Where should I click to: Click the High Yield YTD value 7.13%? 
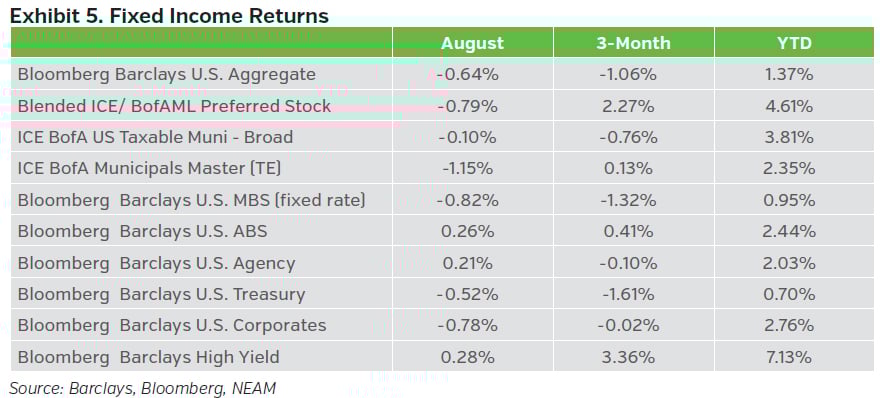tap(794, 357)
